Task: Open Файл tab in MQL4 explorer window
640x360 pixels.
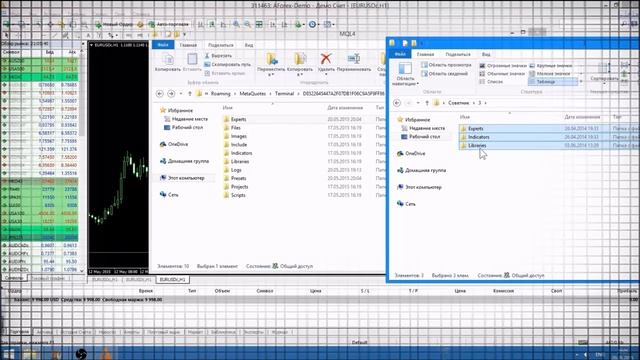Action: [x=163, y=45]
